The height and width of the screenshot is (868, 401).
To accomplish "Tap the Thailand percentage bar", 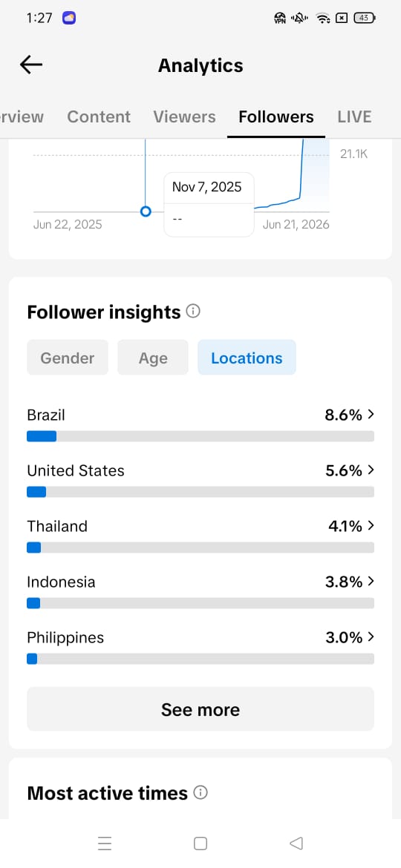I will (x=200, y=548).
